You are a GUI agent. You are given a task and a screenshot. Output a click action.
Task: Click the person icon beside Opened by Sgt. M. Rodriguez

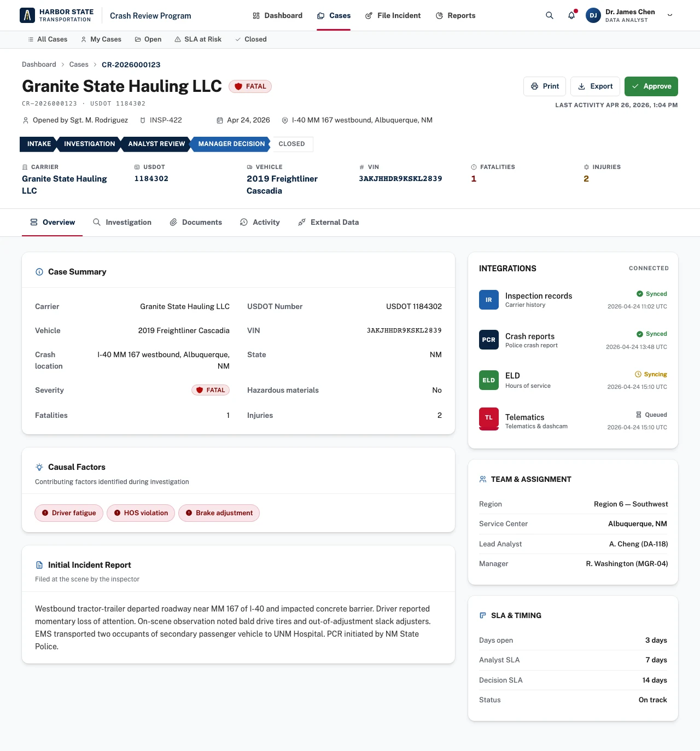[x=26, y=120]
